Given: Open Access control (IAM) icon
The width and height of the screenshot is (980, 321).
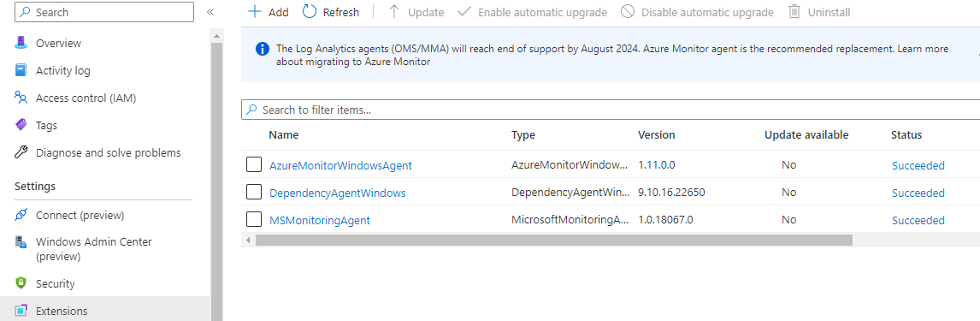Looking at the screenshot, I should (x=21, y=98).
